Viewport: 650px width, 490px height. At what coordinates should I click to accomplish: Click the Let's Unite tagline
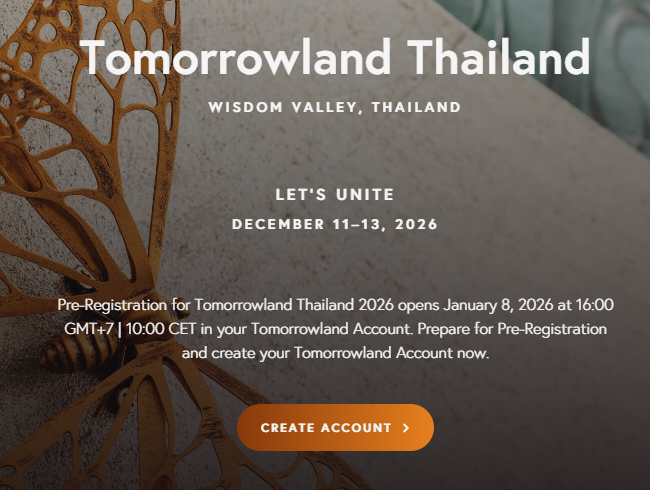click(334, 194)
